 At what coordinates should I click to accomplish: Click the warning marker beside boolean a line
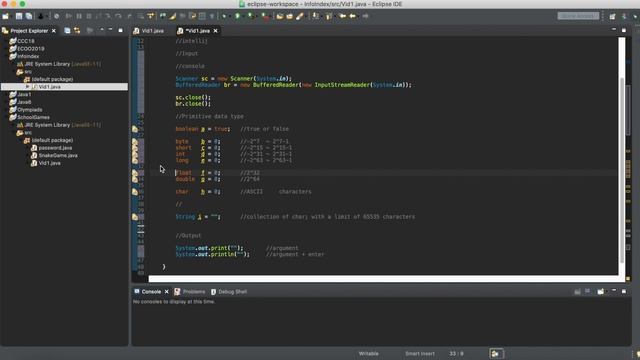[135, 129]
